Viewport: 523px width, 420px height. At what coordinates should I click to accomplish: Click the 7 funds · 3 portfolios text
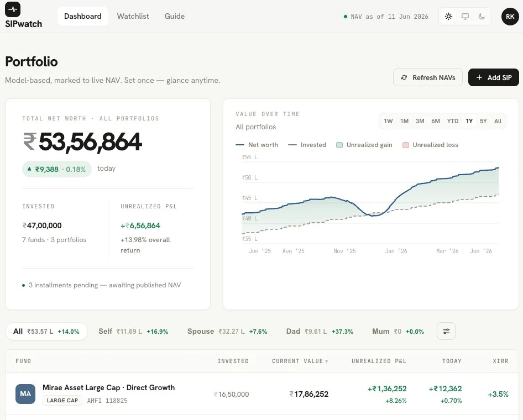coord(54,240)
